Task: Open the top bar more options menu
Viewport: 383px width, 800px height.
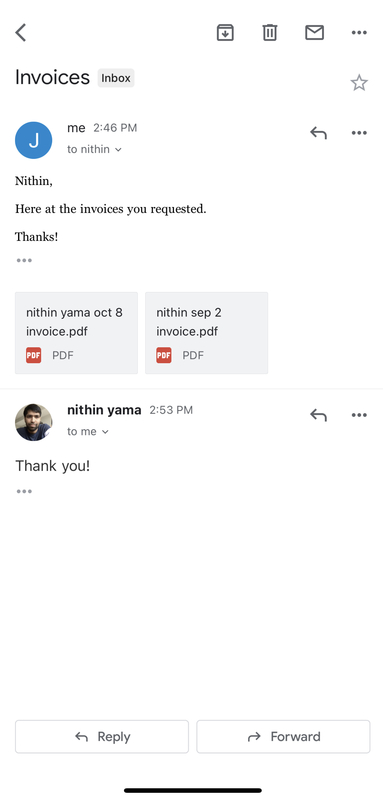Action: click(359, 33)
